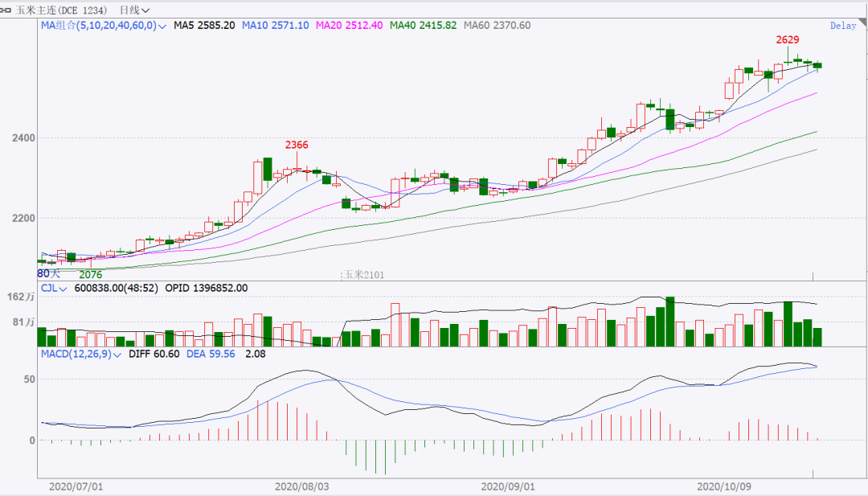
Task: Click the MA60 2370.60 label
Action: (x=497, y=26)
